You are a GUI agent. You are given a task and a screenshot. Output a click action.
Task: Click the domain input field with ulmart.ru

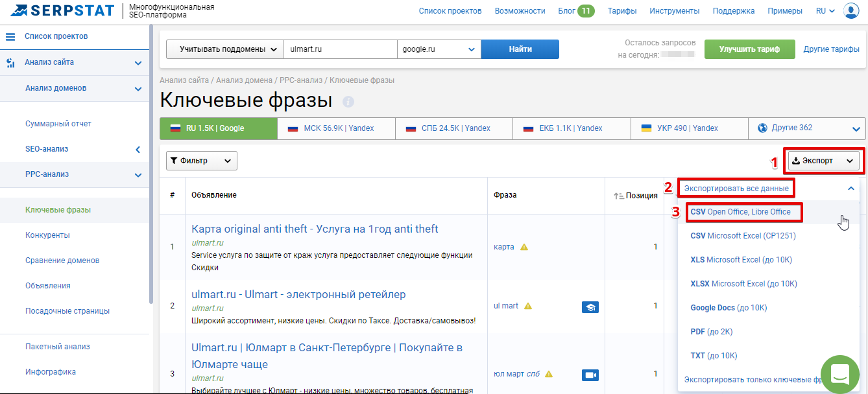tap(341, 49)
